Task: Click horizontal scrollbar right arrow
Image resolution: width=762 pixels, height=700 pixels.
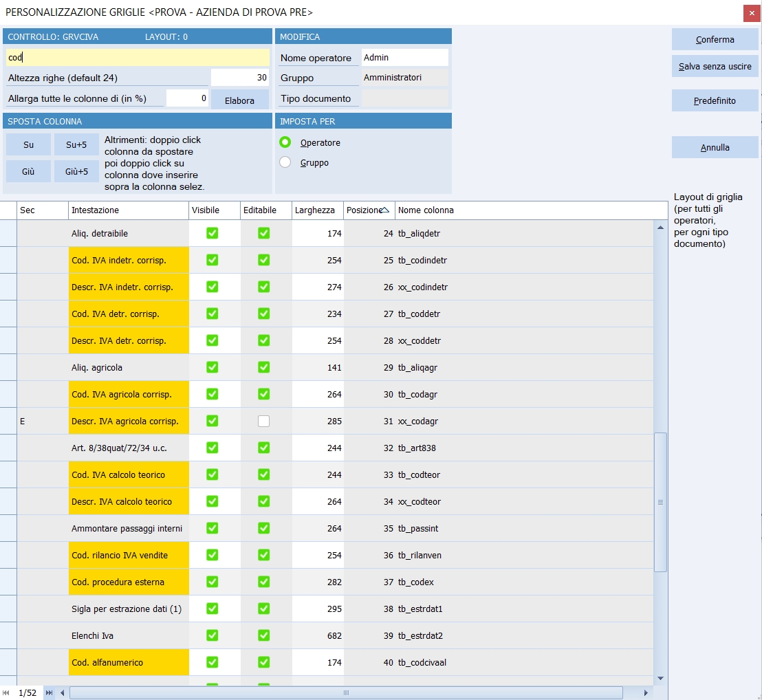Action: (x=646, y=693)
